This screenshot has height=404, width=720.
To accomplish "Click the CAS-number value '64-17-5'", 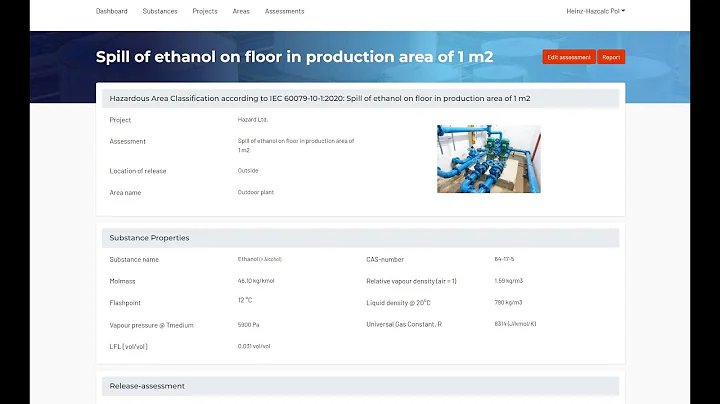I will pyautogui.click(x=504, y=259).
